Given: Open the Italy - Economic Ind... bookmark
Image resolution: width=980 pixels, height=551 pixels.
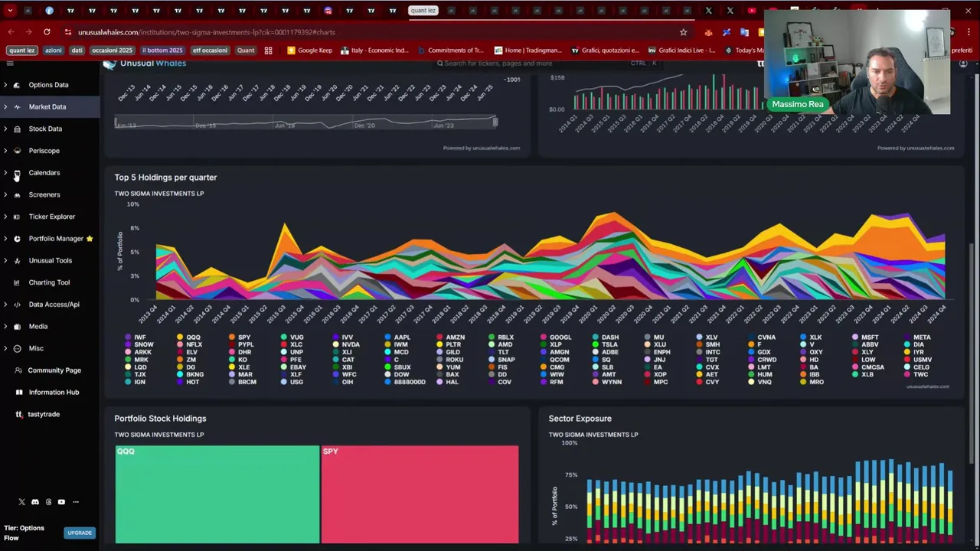Looking at the screenshot, I should point(374,51).
